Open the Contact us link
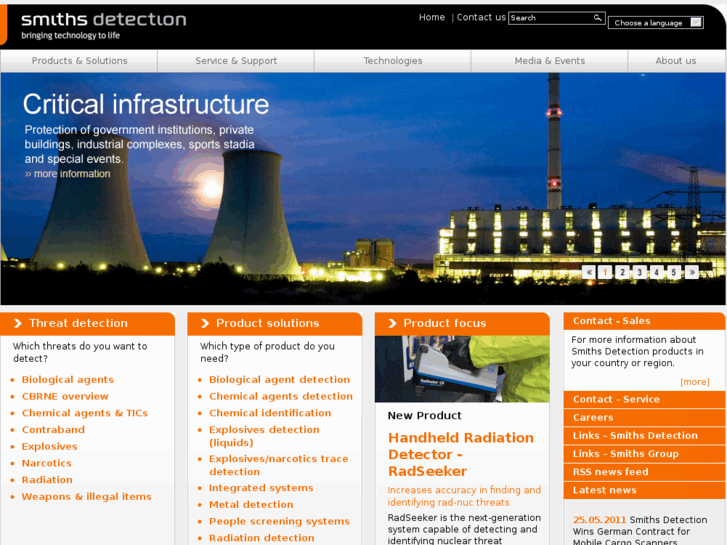The width and height of the screenshot is (727, 545). coord(481,17)
